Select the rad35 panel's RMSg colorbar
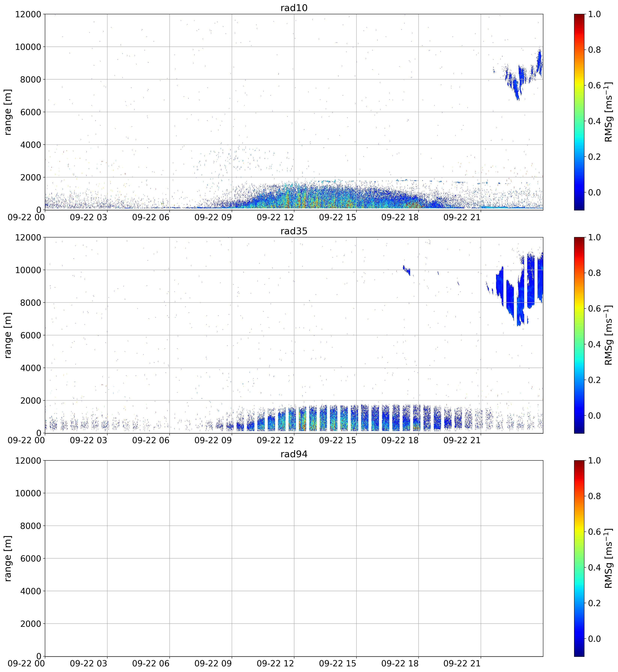Screen dimensions: 618x672 point(579,335)
